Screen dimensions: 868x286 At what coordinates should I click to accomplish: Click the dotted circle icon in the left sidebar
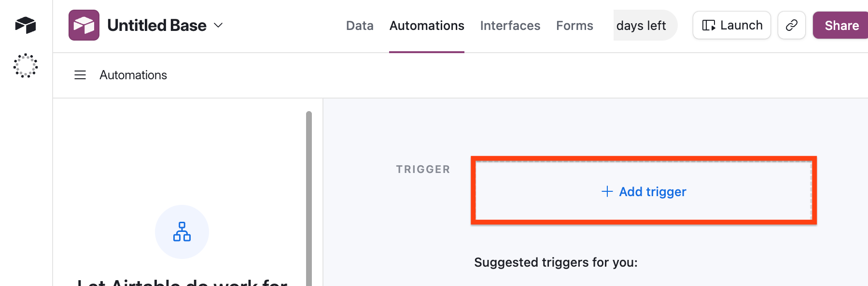click(25, 66)
